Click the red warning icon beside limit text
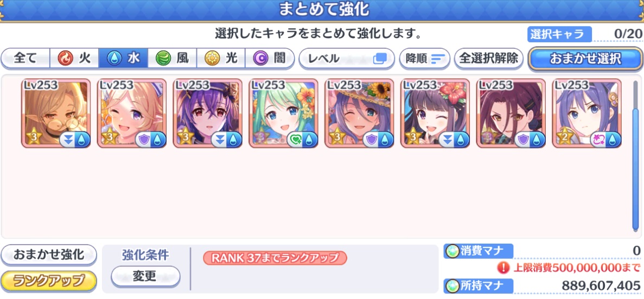This screenshot has height=299, width=644. coord(503,268)
